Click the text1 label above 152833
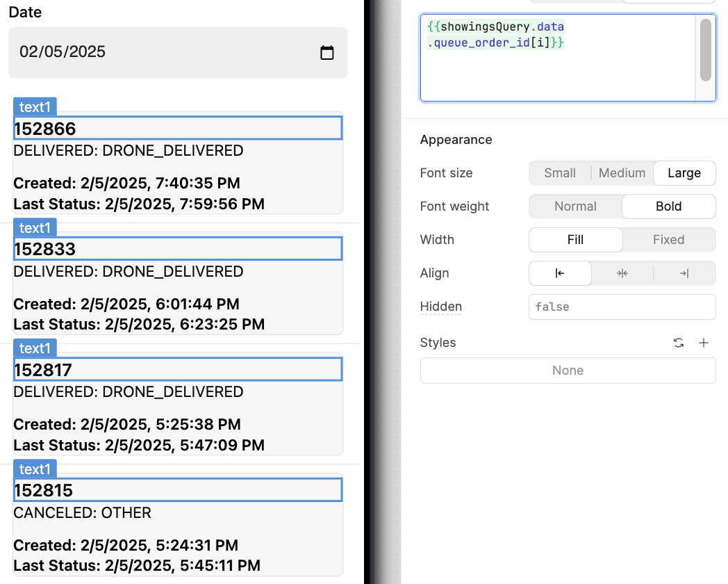728x584 pixels. (x=35, y=228)
